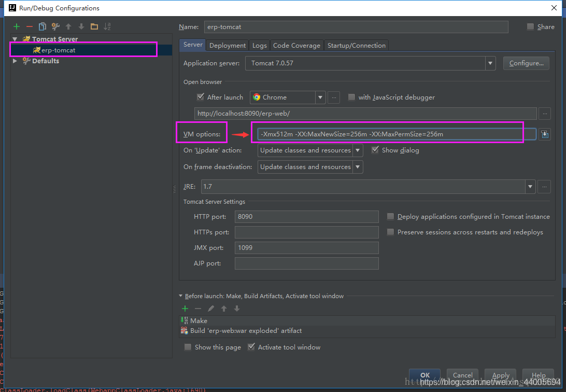Select the erp-tomcat configuration

91,50
